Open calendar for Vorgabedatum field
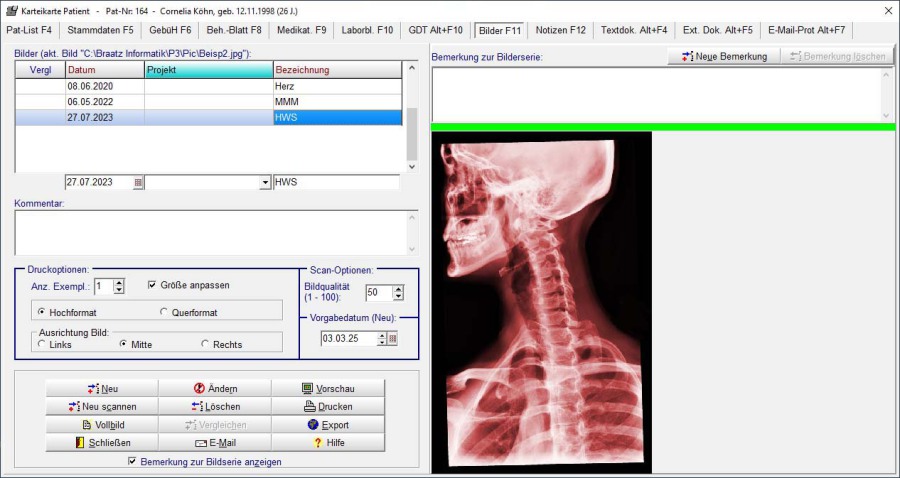This screenshot has height=478, width=900. (x=393, y=339)
